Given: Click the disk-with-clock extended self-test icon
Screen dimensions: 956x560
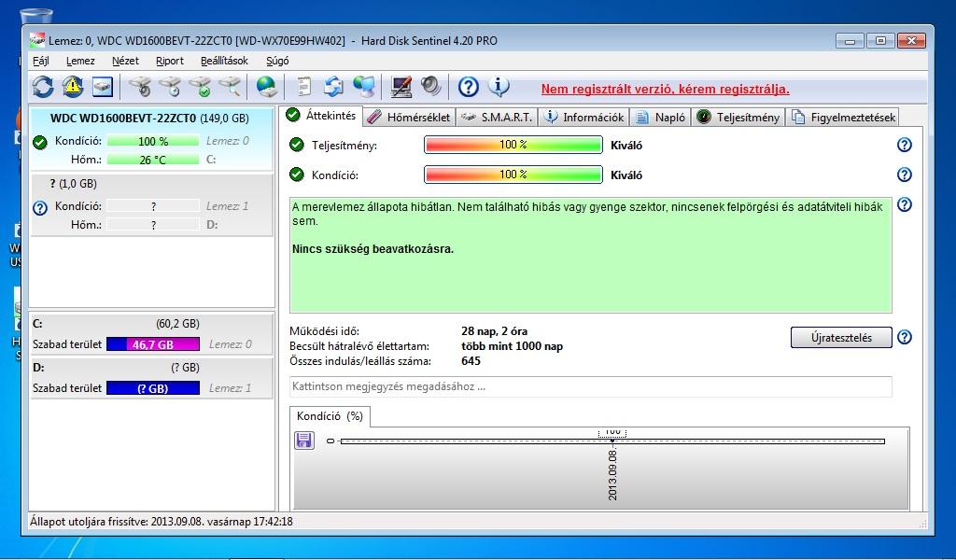Looking at the screenshot, I should point(171,87).
